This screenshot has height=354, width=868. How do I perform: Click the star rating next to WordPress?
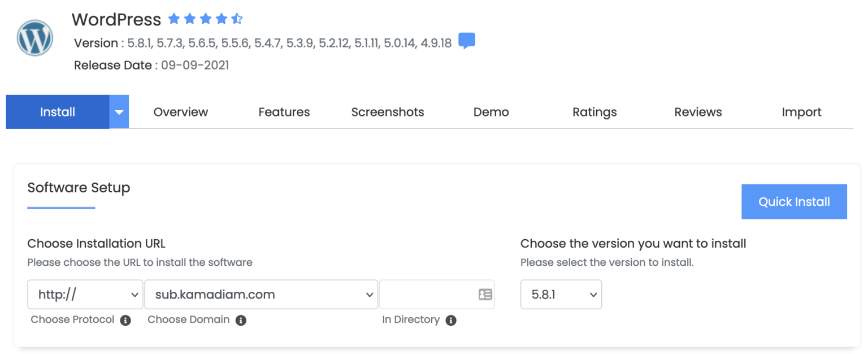point(205,20)
